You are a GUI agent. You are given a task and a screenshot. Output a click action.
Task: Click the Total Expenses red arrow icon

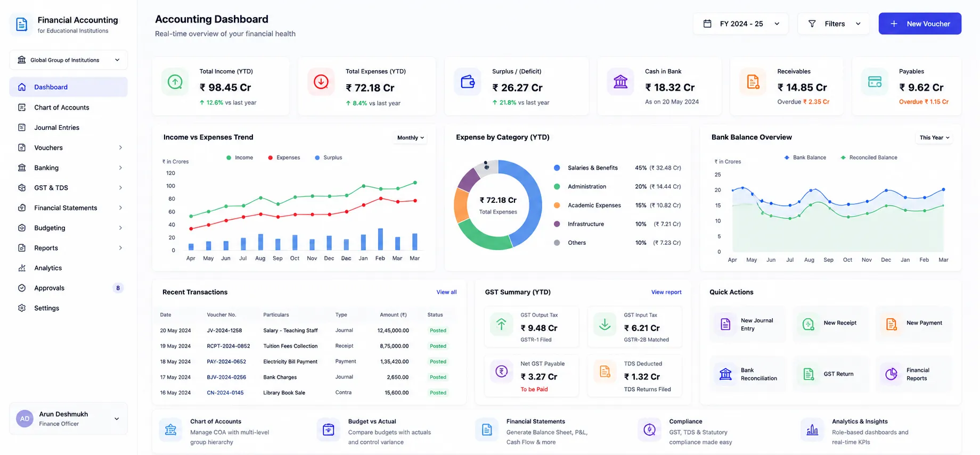point(321,82)
